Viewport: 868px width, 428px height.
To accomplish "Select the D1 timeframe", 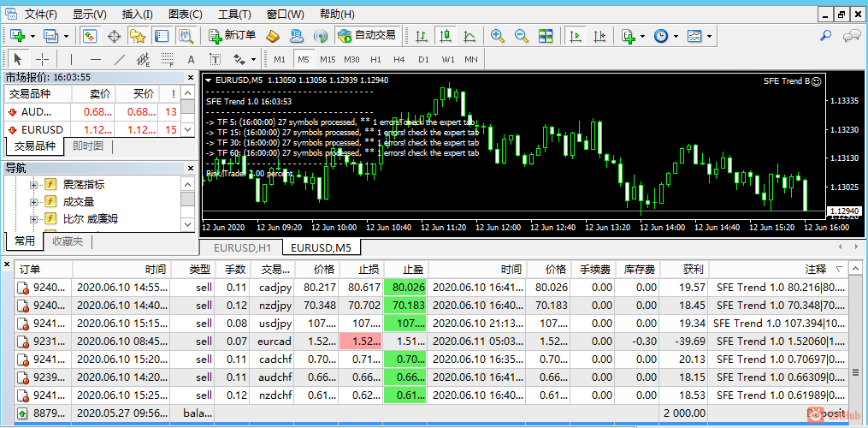I will [423, 59].
